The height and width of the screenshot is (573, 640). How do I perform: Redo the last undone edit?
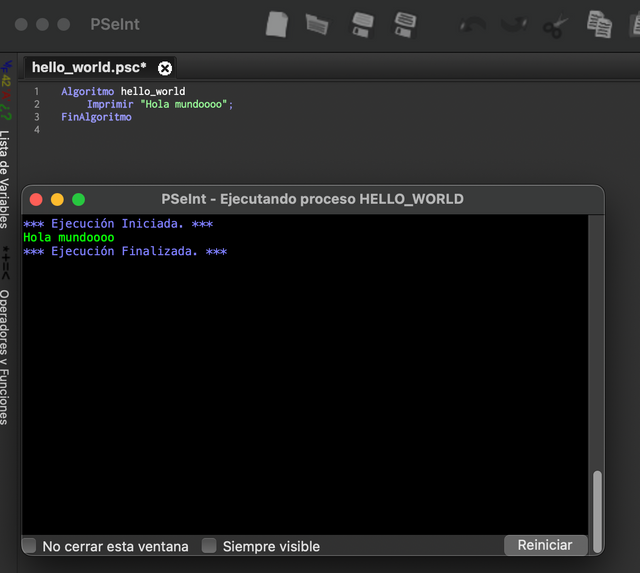click(514, 24)
